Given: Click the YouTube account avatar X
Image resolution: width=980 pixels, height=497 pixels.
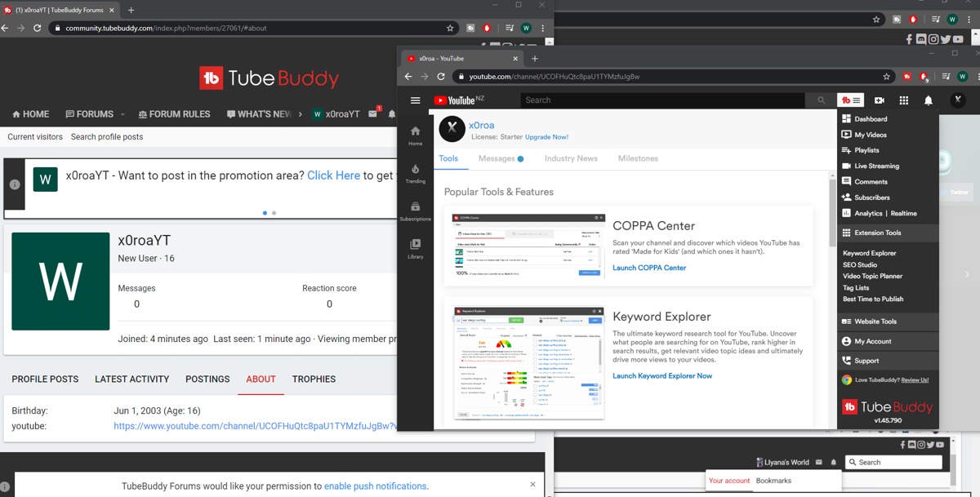Looking at the screenshot, I should (x=959, y=100).
